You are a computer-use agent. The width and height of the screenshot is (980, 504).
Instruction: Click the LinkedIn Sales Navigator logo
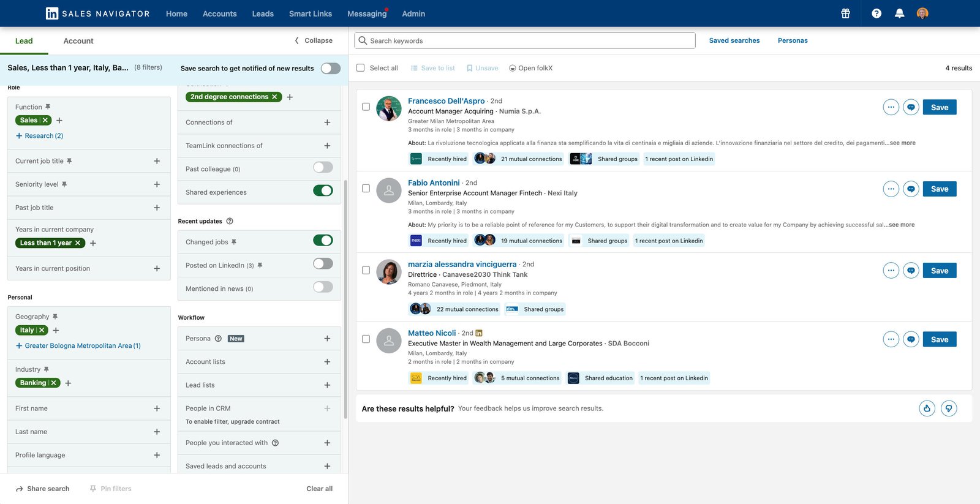(x=98, y=13)
